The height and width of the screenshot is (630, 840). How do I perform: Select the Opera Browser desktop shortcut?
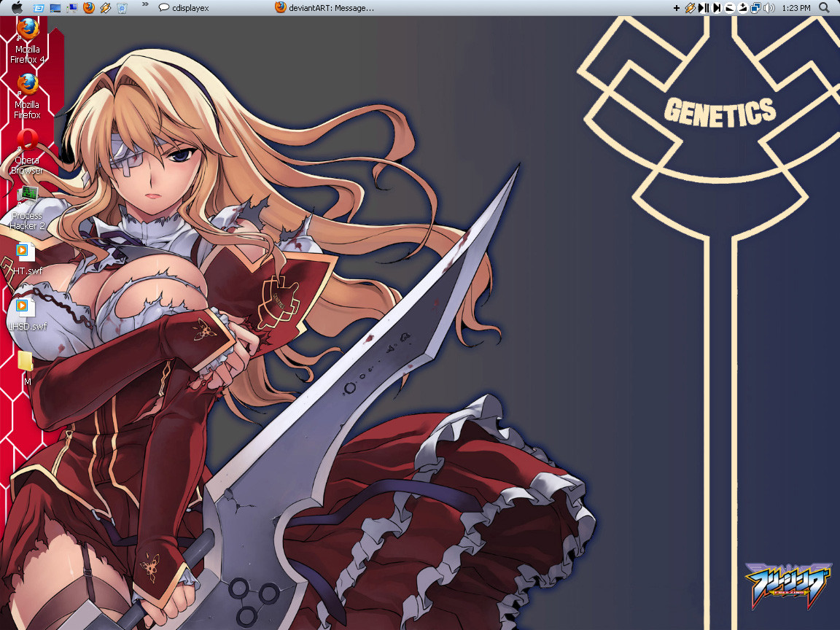[x=27, y=152]
